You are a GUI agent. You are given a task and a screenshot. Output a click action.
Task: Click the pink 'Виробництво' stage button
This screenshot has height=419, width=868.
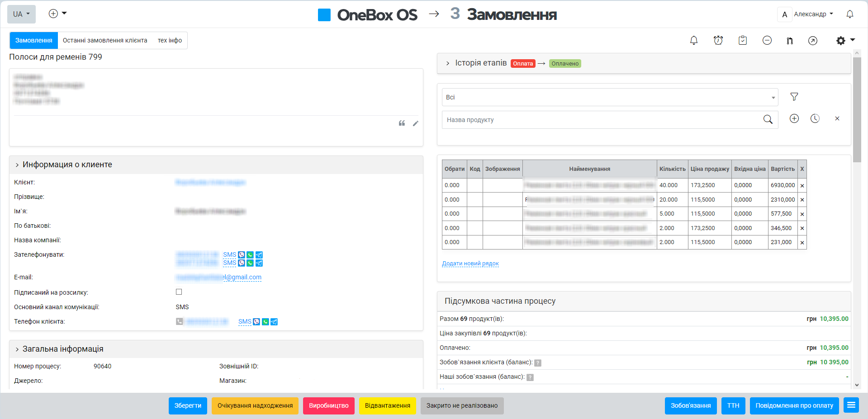328,405
